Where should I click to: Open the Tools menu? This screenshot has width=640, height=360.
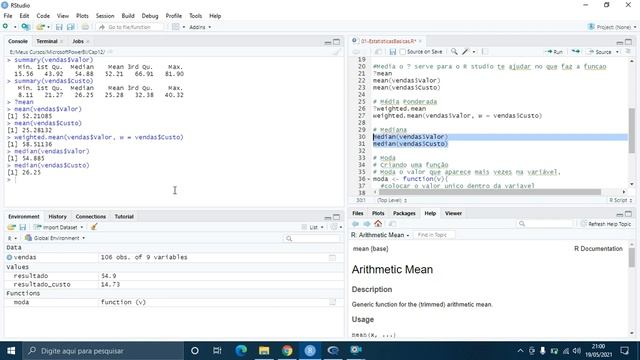[x=196, y=16]
